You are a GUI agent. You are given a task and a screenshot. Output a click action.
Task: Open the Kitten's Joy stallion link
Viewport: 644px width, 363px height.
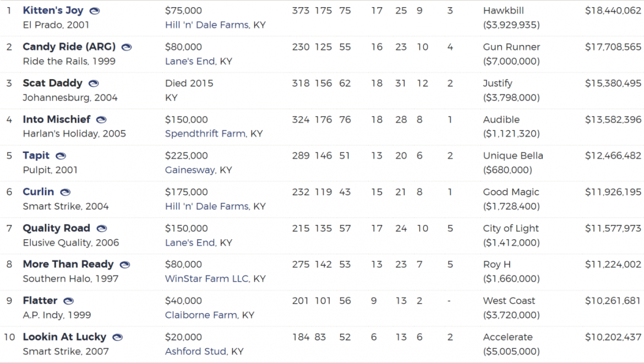53,10
